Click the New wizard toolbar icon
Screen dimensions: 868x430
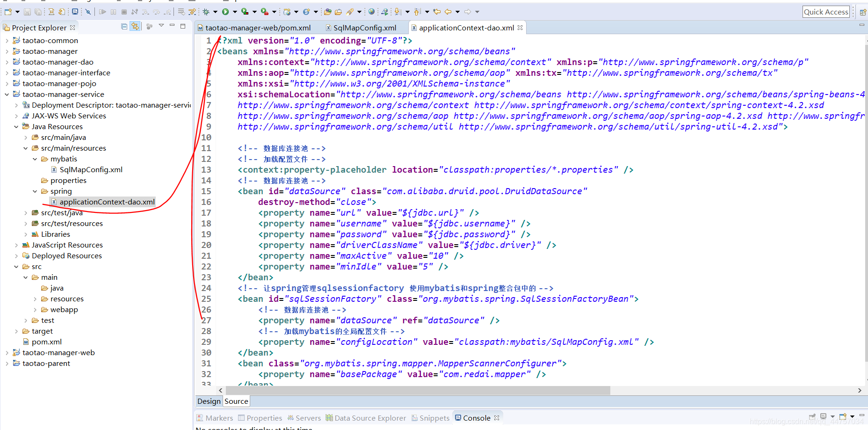[8, 12]
